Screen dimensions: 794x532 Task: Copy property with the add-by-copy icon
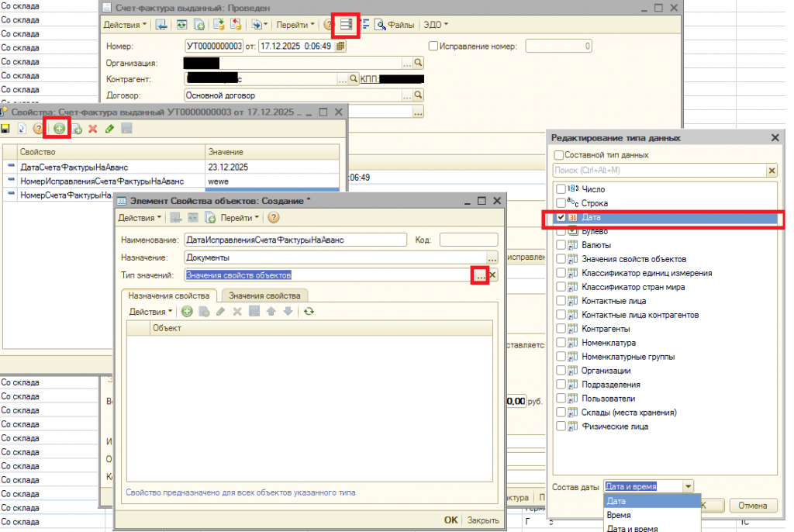(x=77, y=129)
